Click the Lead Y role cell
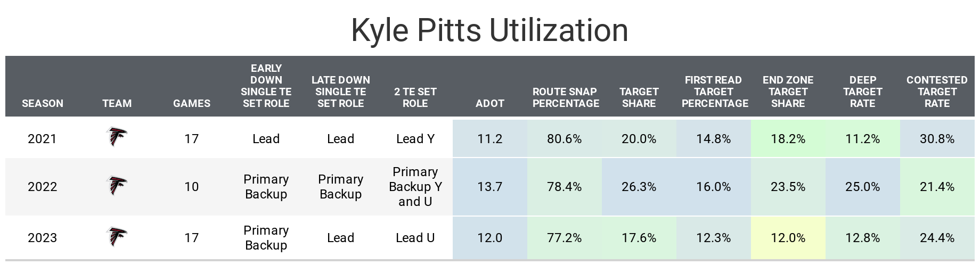Image resolution: width=980 pixels, height=265 pixels. (x=415, y=139)
